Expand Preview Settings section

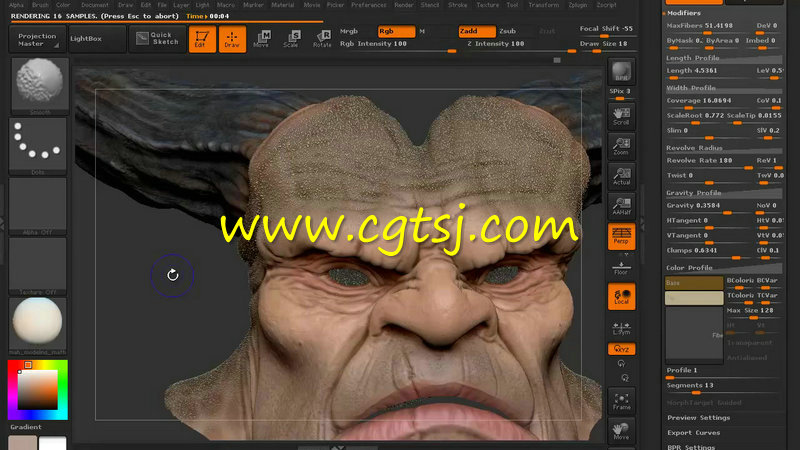click(698, 418)
